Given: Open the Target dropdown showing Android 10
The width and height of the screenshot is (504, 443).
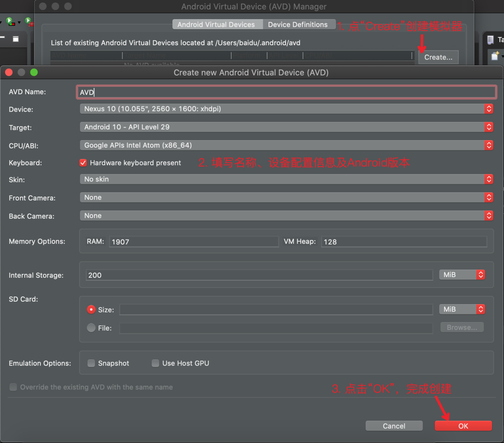Looking at the screenshot, I should click(x=286, y=127).
